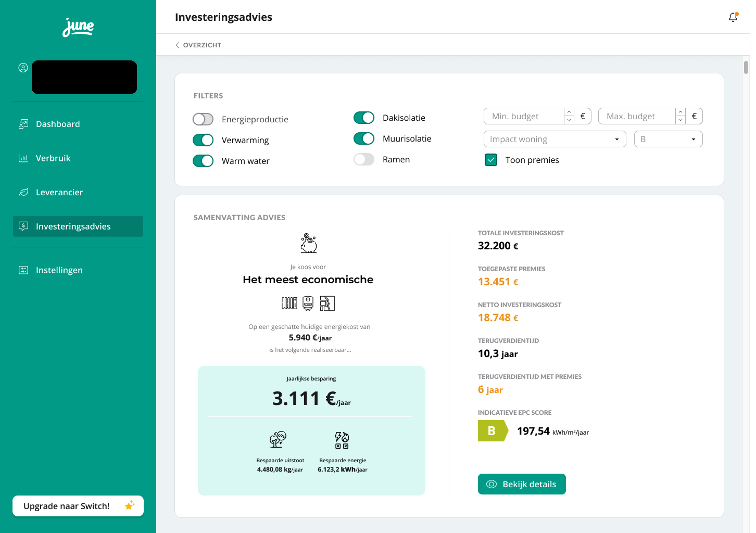756x533 pixels.
Task: Open the EPC label B dropdown
Action: pos(669,139)
